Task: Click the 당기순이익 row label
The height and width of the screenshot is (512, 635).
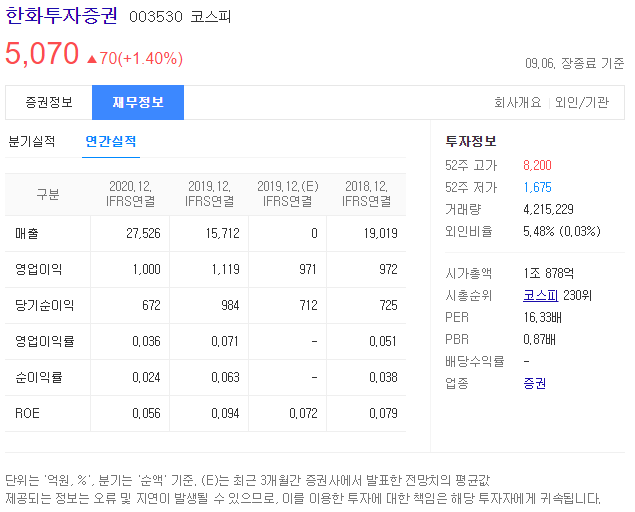Action: (45, 305)
